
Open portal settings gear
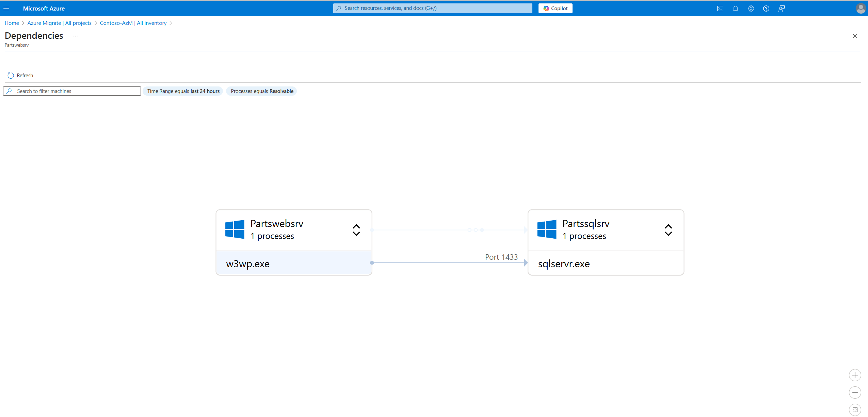(750, 8)
